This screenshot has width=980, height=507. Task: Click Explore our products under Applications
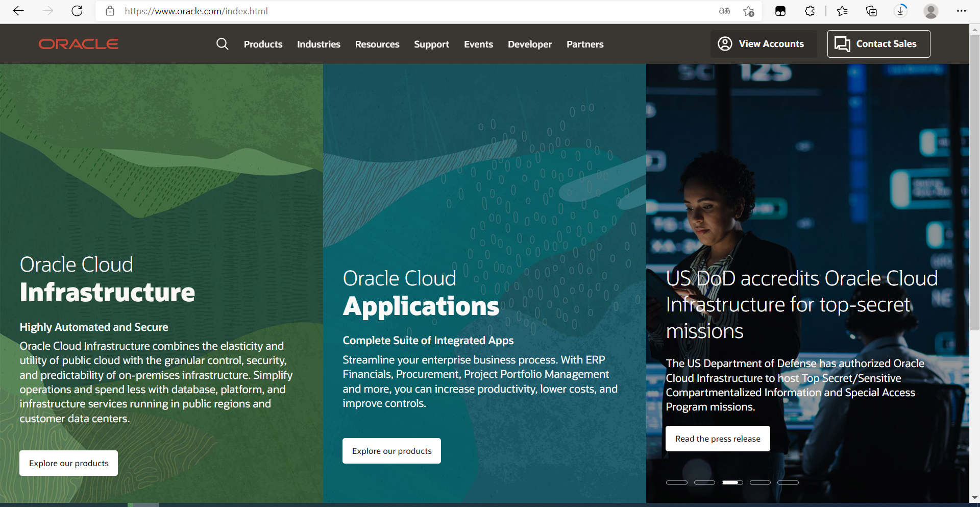coord(391,451)
